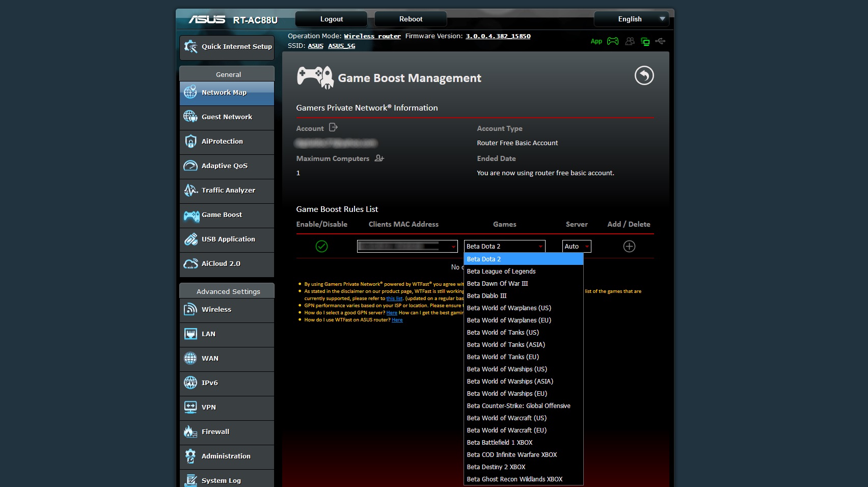Open Quick Internet Setup wizard
868x487 pixels.
[227, 47]
